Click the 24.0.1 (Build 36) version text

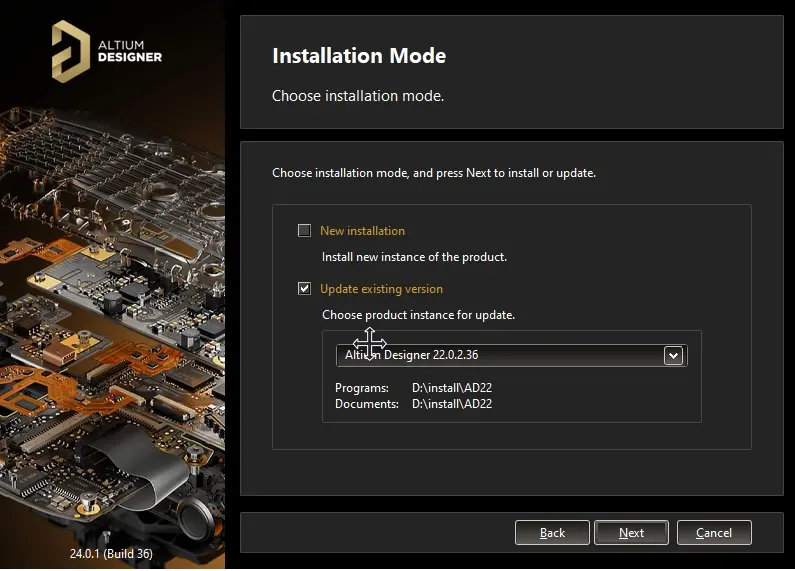point(111,553)
